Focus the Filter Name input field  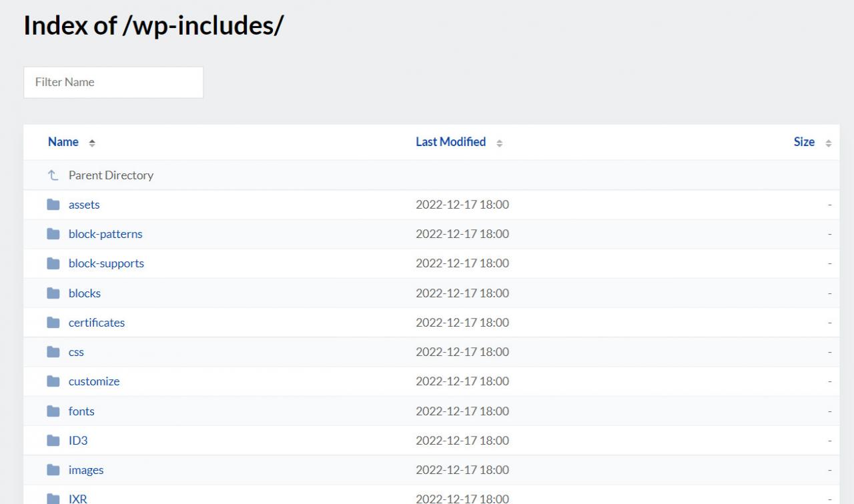pos(113,82)
